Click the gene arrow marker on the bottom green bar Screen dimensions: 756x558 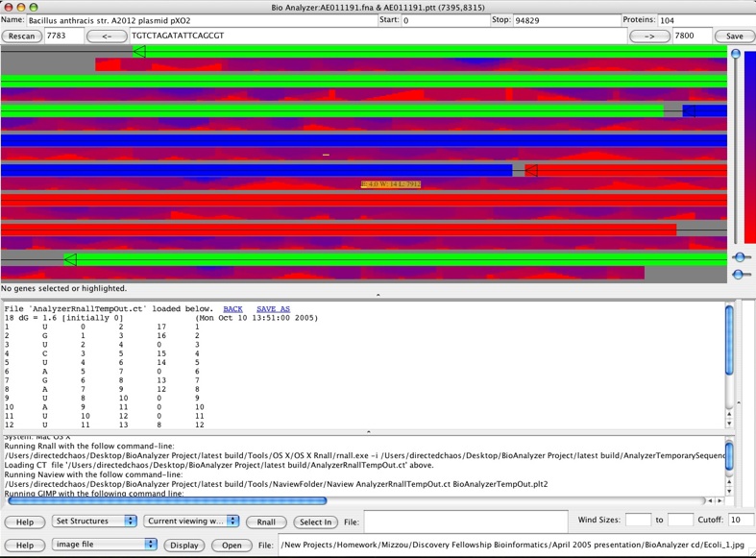[70, 259]
